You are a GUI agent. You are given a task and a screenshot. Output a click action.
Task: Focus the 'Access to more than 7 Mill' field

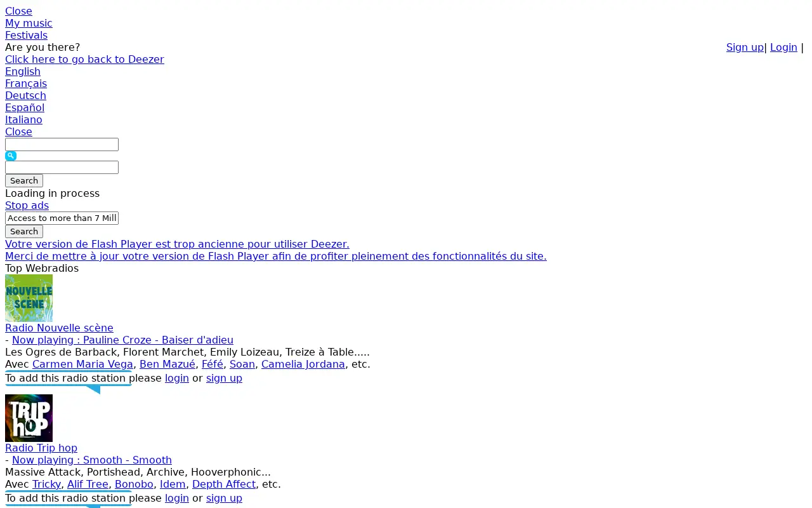click(62, 218)
